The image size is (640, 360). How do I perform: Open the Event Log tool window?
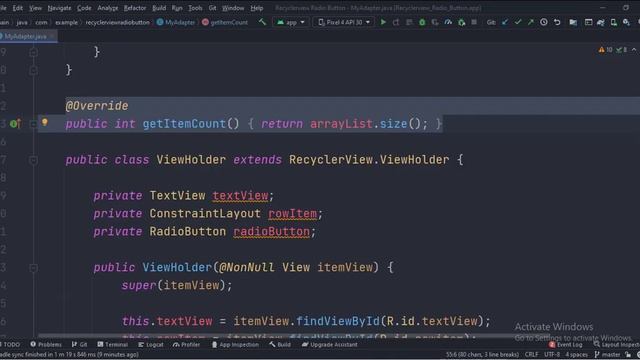[565, 344]
